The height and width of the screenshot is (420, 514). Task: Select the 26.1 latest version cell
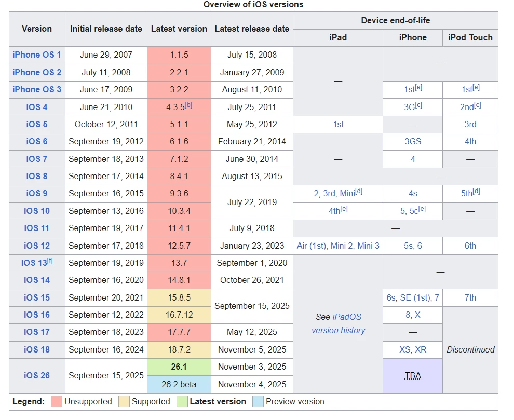click(179, 367)
